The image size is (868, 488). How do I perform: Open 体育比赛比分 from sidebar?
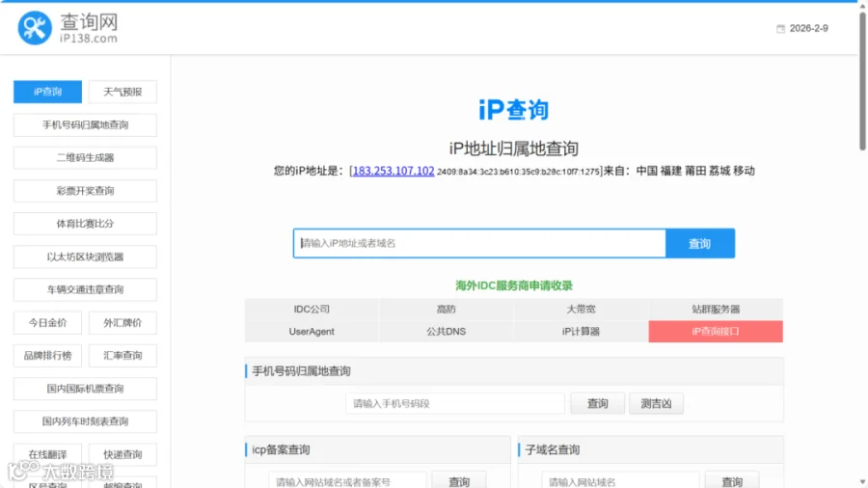[85, 224]
